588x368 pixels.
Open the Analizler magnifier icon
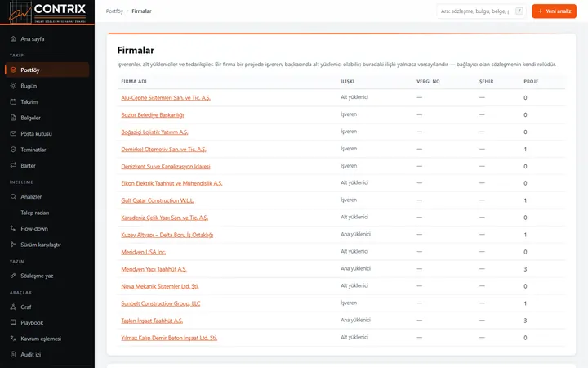[13, 196]
